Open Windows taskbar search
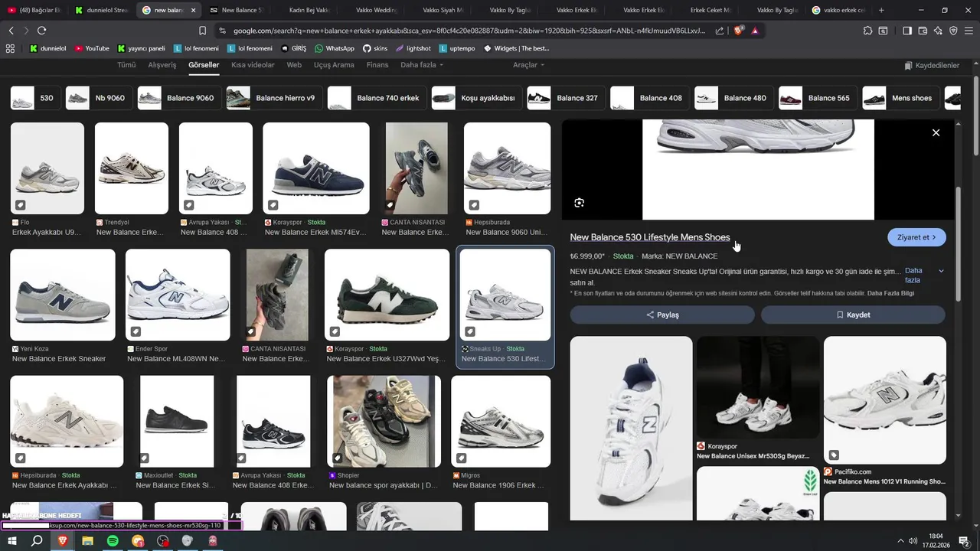 pos(37,541)
